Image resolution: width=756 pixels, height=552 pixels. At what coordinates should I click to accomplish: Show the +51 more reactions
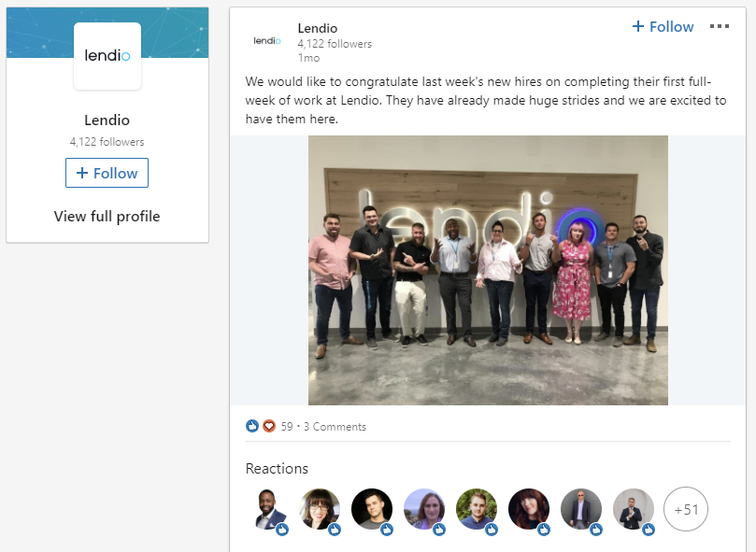pyautogui.click(x=686, y=509)
